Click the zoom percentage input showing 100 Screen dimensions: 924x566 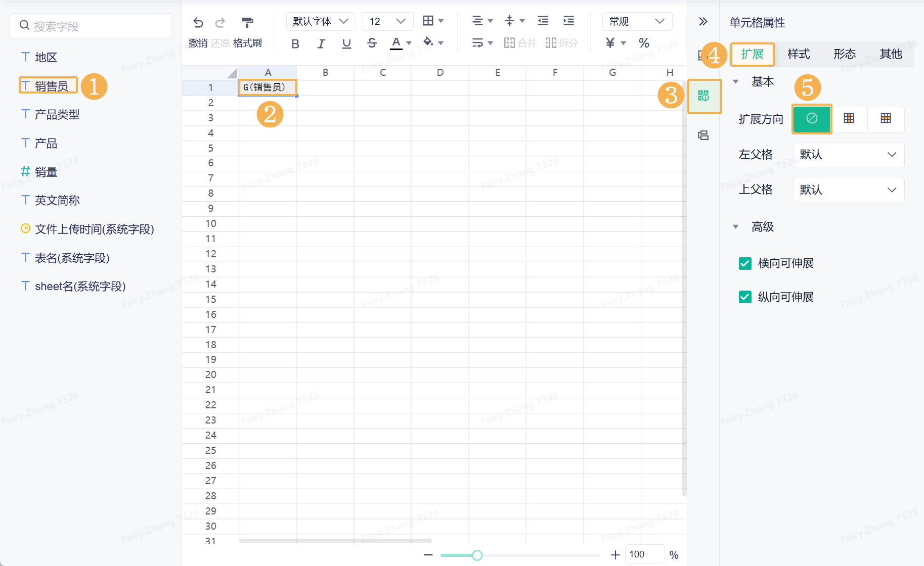(x=645, y=554)
